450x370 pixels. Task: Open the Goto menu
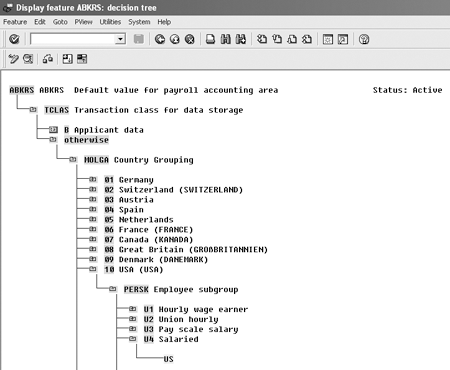click(60, 22)
